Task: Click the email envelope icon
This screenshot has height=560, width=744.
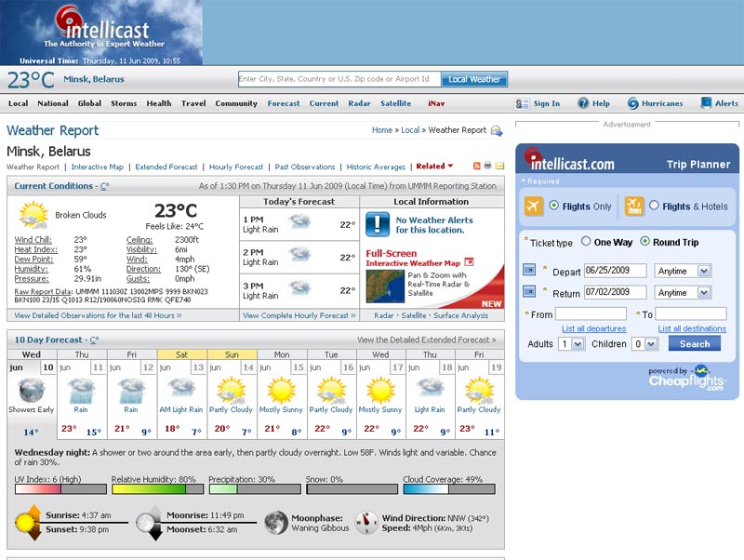Action: (x=499, y=166)
